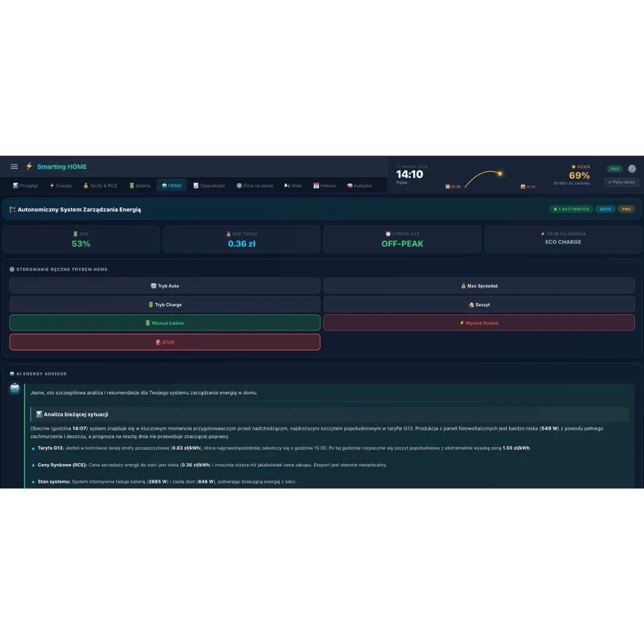Click the battery icon above SOC 53%

pyautogui.click(x=75, y=234)
